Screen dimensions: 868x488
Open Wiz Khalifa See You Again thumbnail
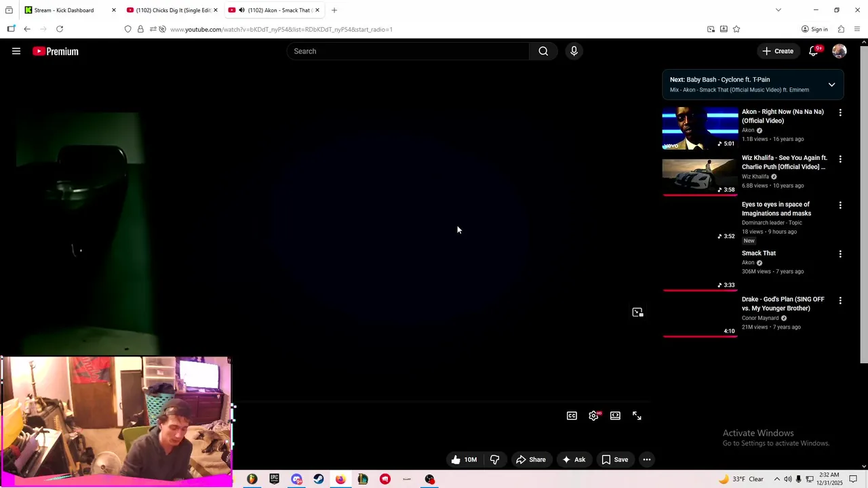[700, 176]
